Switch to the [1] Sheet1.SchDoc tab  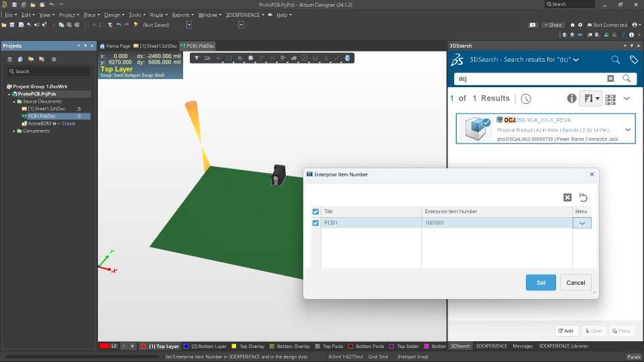(x=155, y=46)
